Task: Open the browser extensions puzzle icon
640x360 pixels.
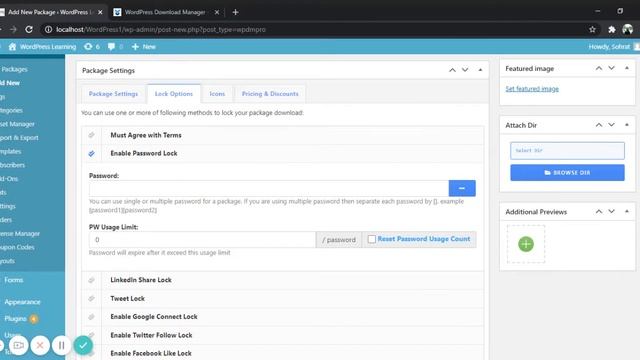Action: 611,29
